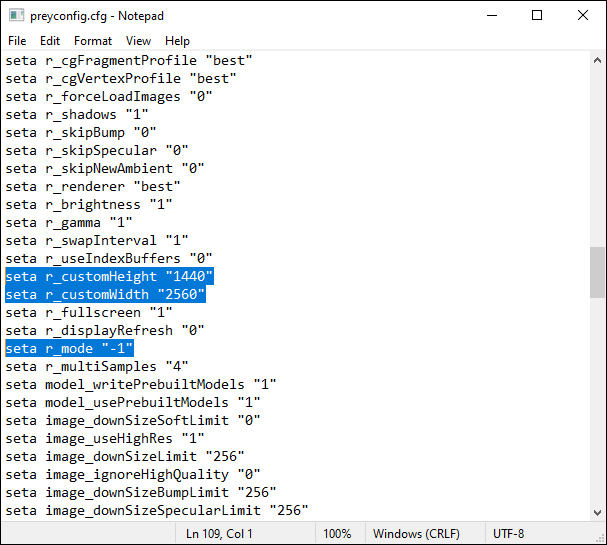Viewport: 607px width, 545px height.
Task: Click line seta r_renderer "best"
Action: point(93,187)
